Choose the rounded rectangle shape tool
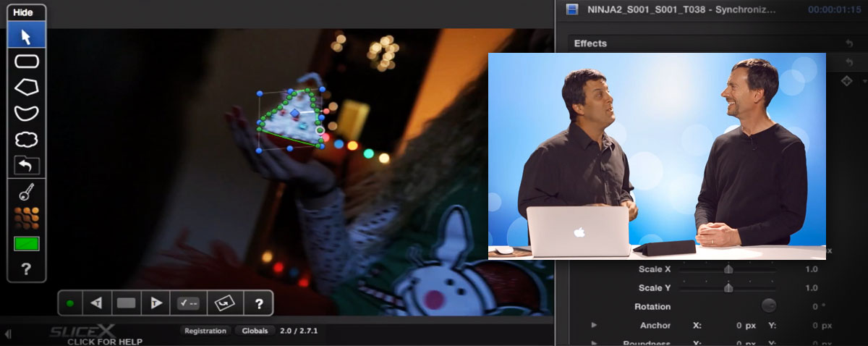The width and height of the screenshot is (868, 346). coord(27,62)
